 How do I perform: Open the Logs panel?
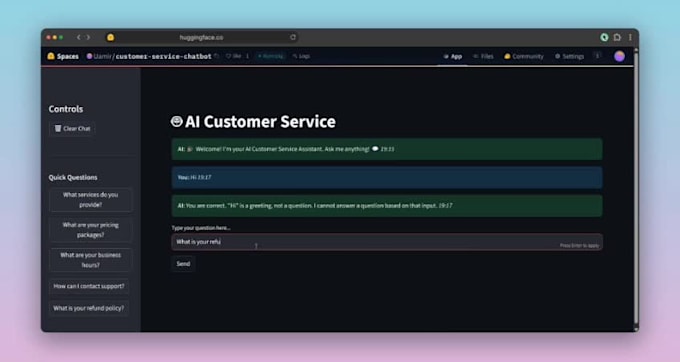(301, 56)
